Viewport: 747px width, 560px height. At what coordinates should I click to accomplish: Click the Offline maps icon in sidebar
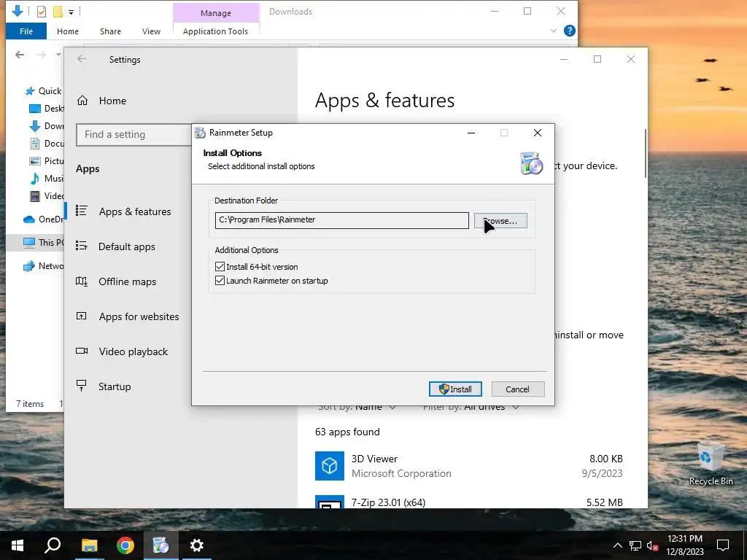tap(82, 281)
